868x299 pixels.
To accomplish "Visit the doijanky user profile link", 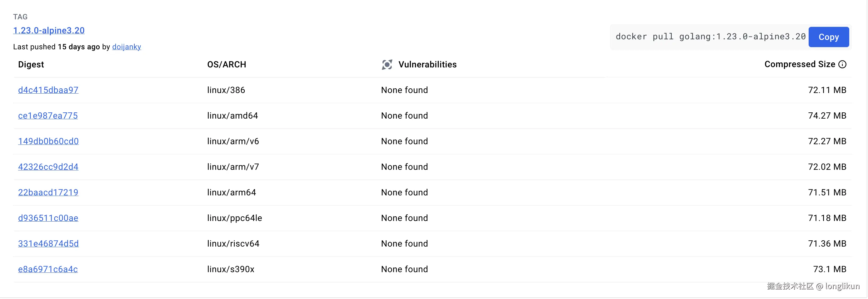I will pos(126,47).
